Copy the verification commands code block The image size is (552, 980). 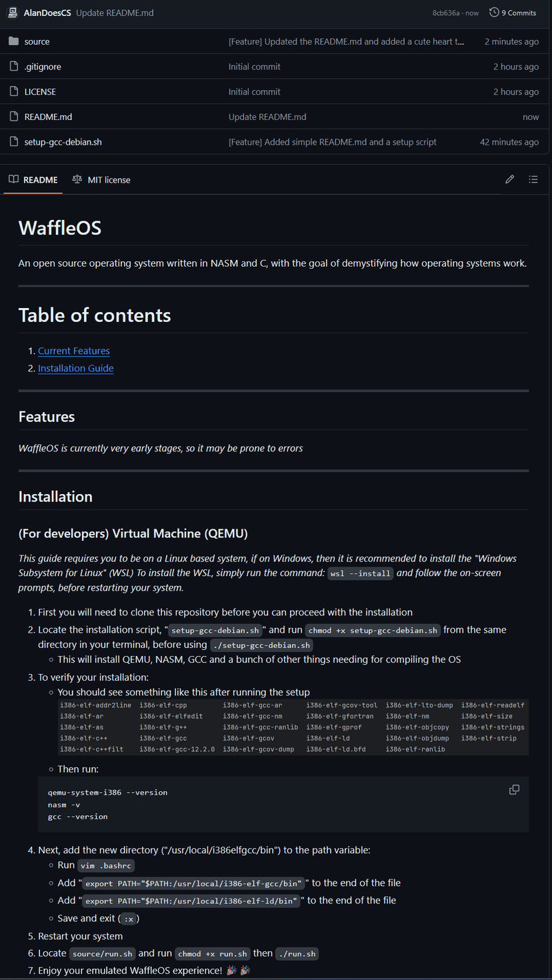tap(514, 790)
